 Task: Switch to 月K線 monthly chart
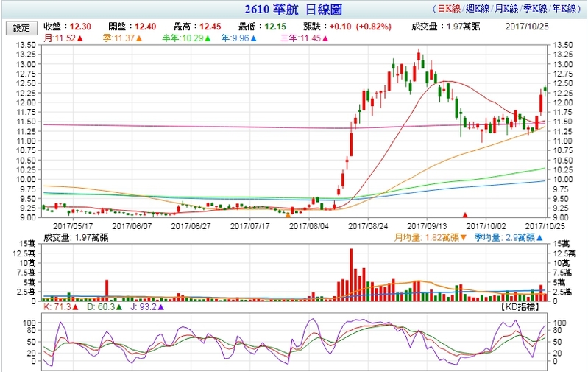point(506,9)
